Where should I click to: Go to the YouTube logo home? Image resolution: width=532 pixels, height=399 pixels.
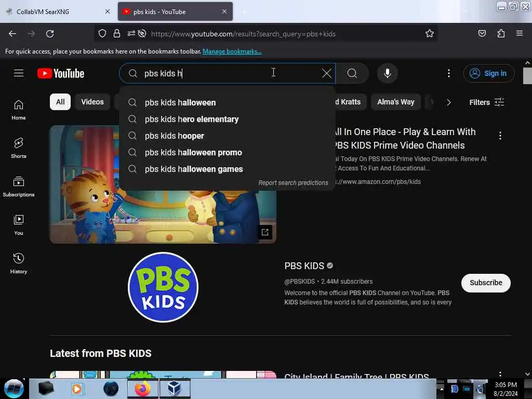pyautogui.click(x=61, y=73)
